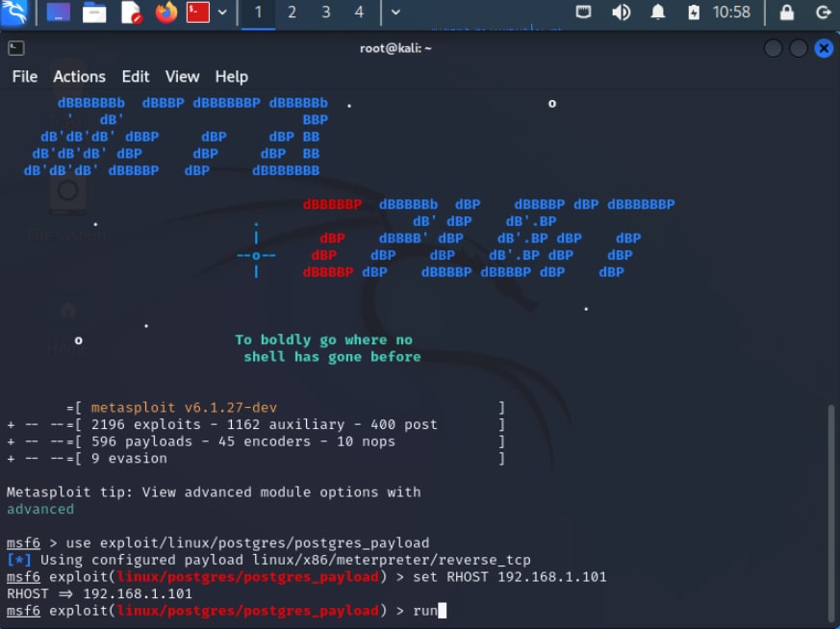The height and width of the screenshot is (629, 840).
Task: Lock the screen with padlock icon
Action: [x=786, y=12]
